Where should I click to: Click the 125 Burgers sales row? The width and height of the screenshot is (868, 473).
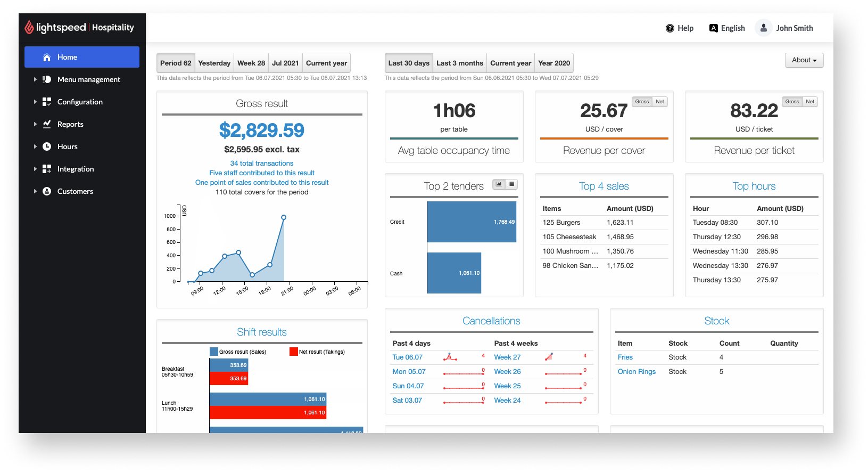(604, 223)
